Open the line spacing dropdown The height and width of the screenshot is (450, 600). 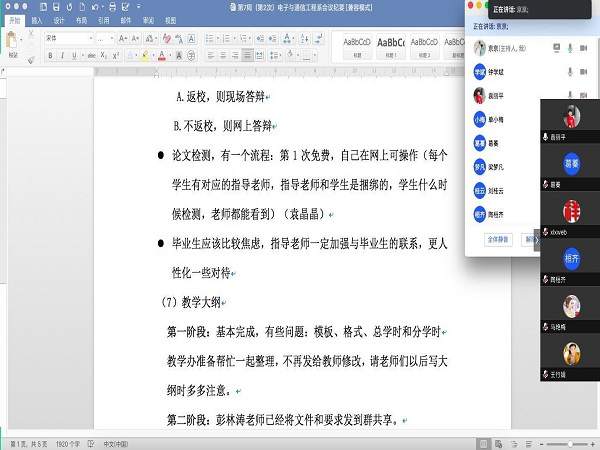(x=275, y=56)
